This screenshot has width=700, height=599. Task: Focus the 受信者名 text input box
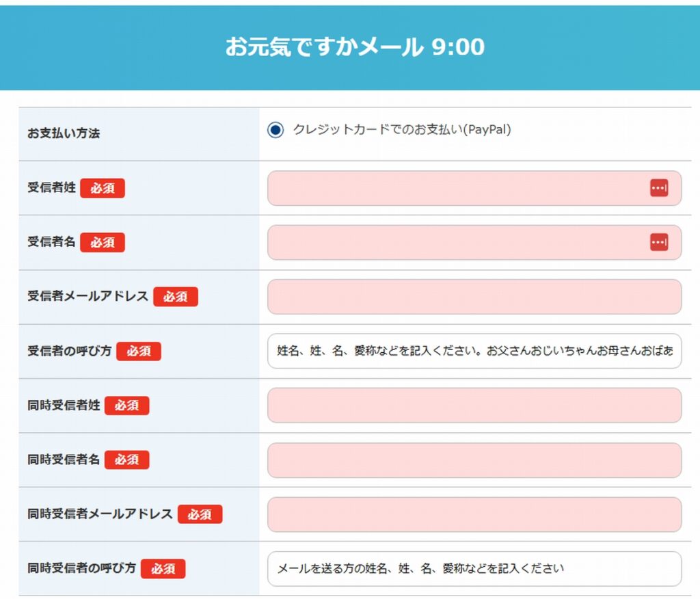pos(455,242)
